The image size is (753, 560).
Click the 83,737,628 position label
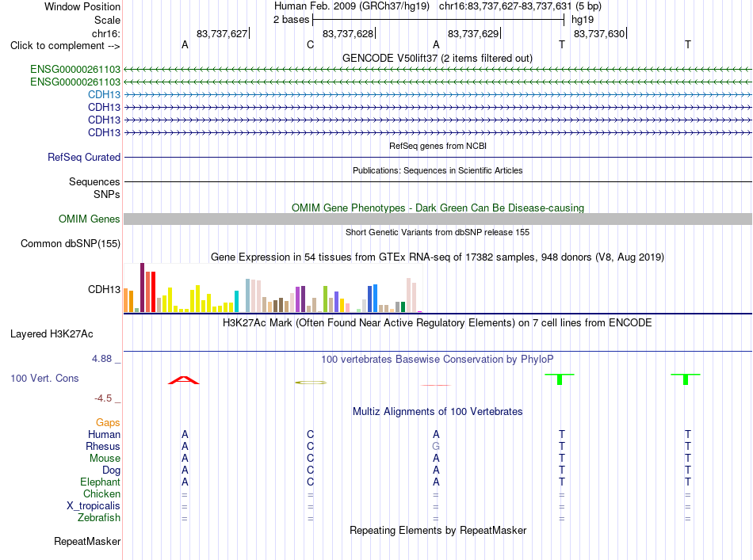coord(348,33)
